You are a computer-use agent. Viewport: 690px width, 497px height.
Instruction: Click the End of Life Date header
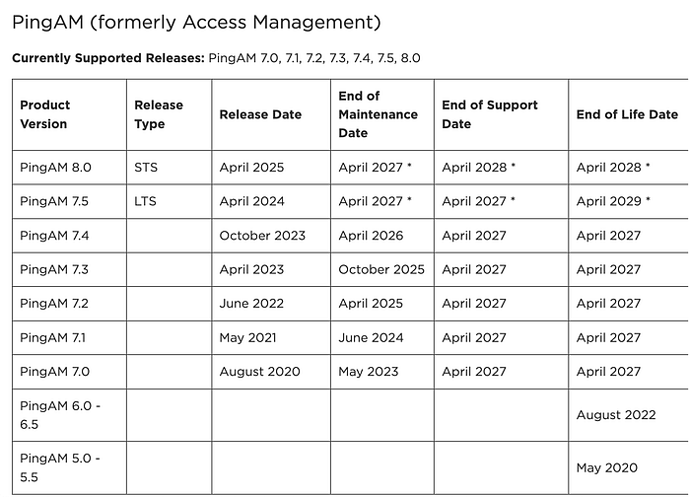pyautogui.click(x=627, y=115)
